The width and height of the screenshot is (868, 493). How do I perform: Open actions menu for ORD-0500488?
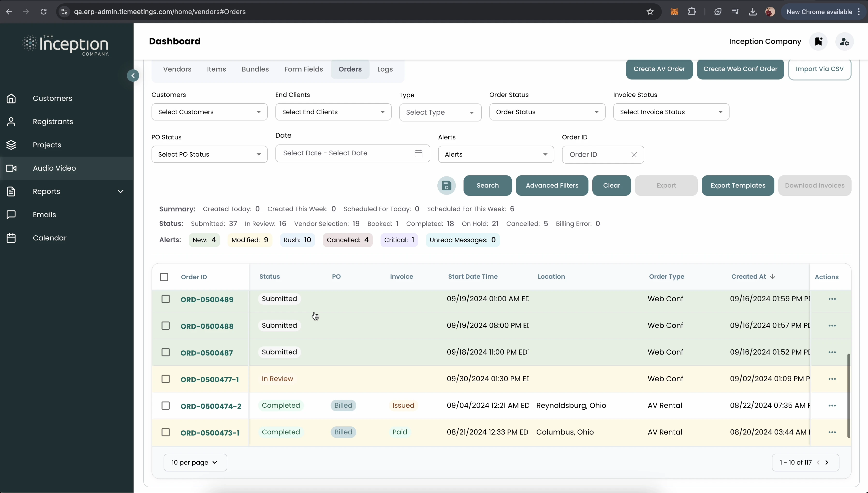coord(832,326)
